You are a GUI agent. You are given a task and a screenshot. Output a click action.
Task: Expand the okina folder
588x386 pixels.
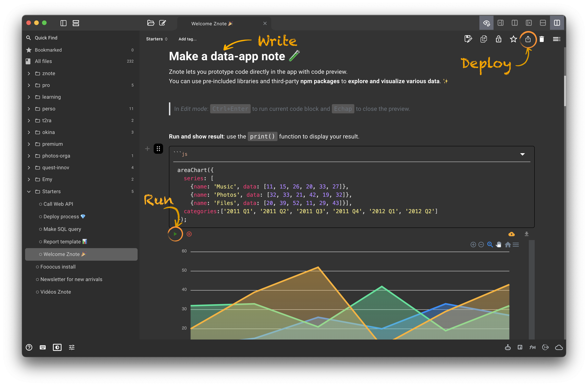pyautogui.click(x=29, y=132)
